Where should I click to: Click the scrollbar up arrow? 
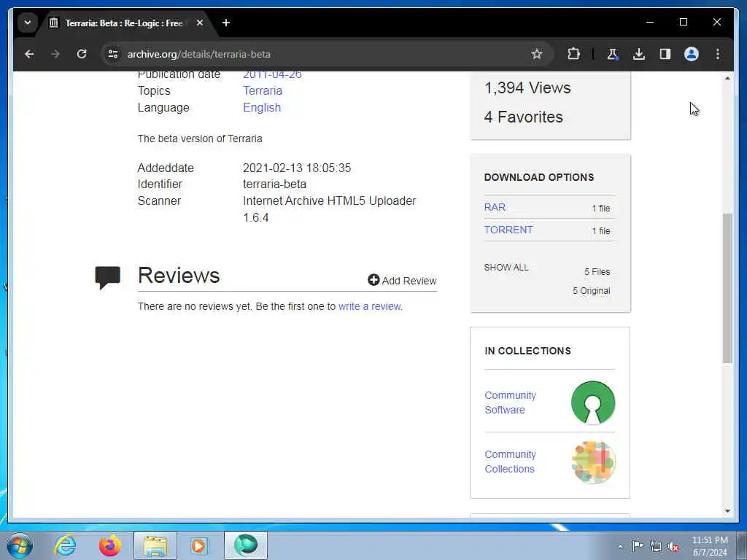(727, 78)
